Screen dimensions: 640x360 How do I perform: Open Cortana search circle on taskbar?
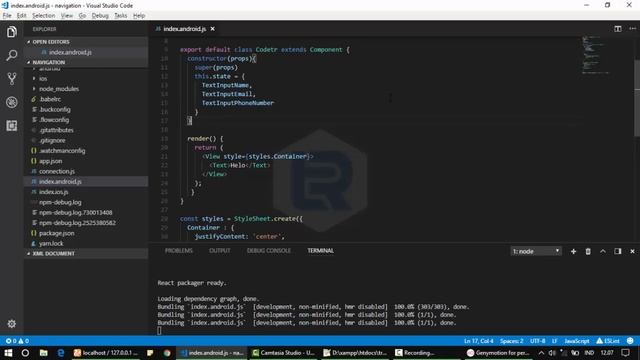(25, 353)
